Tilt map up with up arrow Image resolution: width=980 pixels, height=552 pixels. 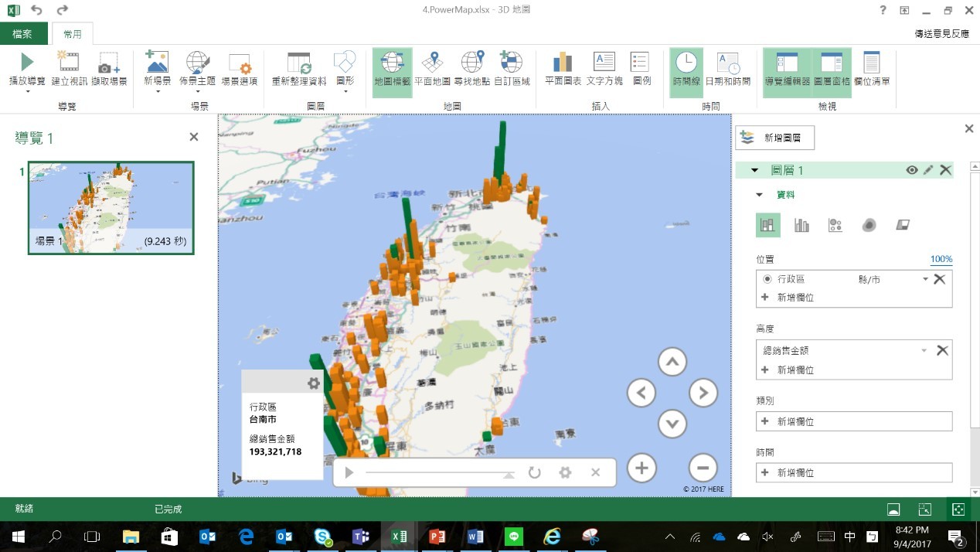point(672,362)
